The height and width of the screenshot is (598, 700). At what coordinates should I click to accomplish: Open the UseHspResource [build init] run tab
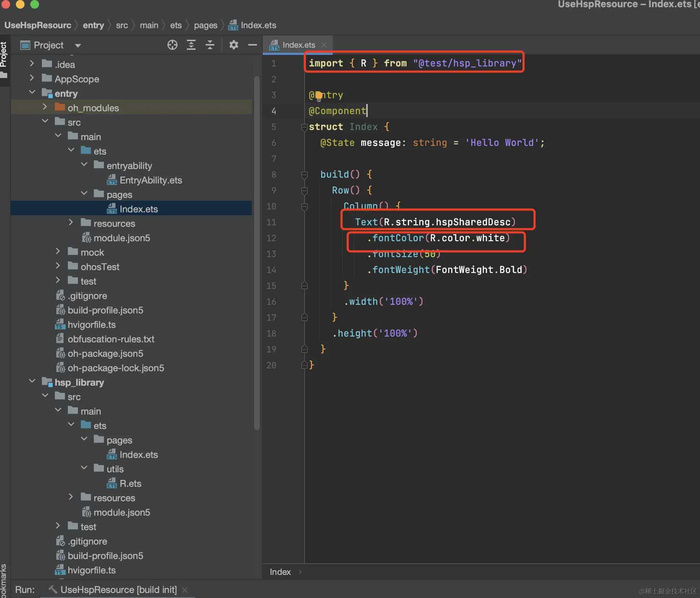click(x=118, y=590)
